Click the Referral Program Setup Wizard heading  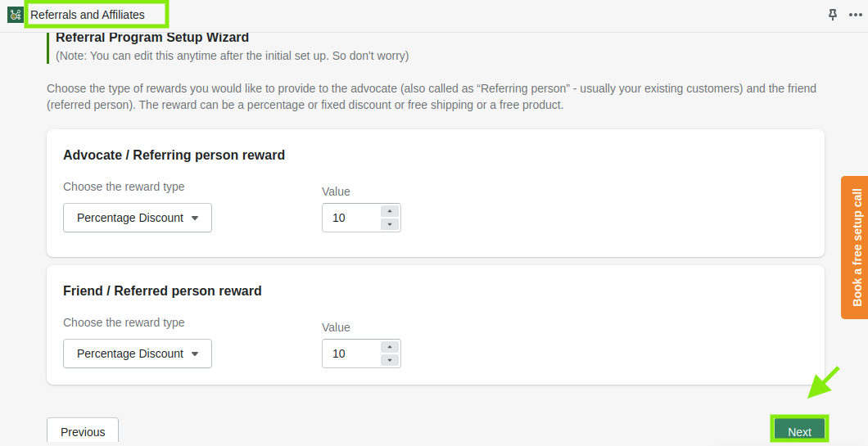tap(152, 38)
